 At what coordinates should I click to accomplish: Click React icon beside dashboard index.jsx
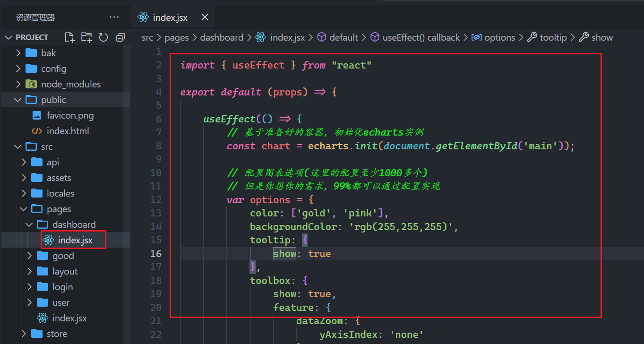click(x=48, y=240)
